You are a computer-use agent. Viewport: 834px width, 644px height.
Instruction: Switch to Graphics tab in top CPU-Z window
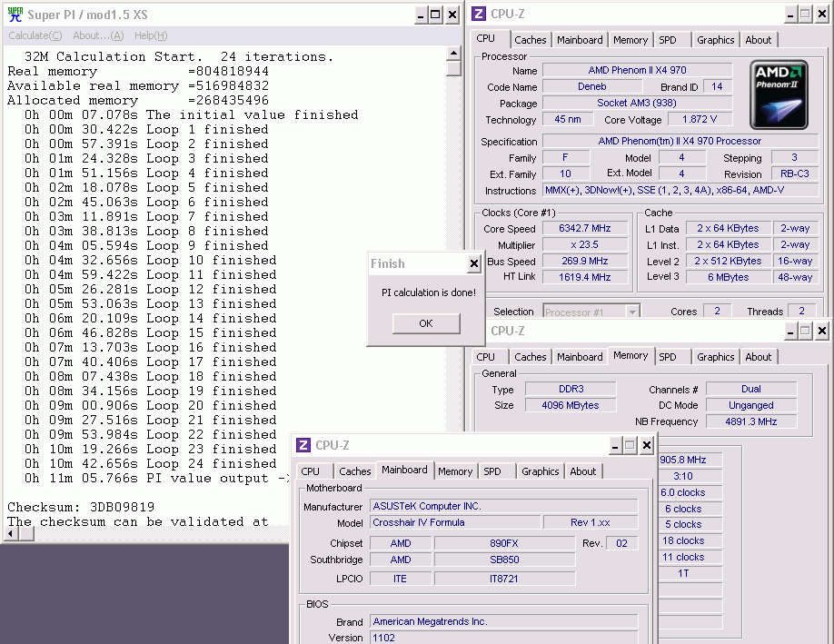click(715, 40)
